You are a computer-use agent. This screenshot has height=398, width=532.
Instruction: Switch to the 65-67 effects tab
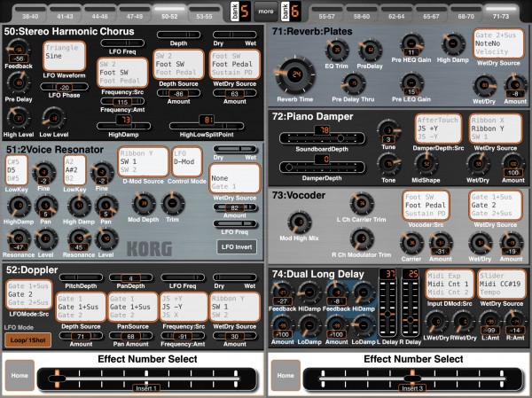(x=431, y=13)
